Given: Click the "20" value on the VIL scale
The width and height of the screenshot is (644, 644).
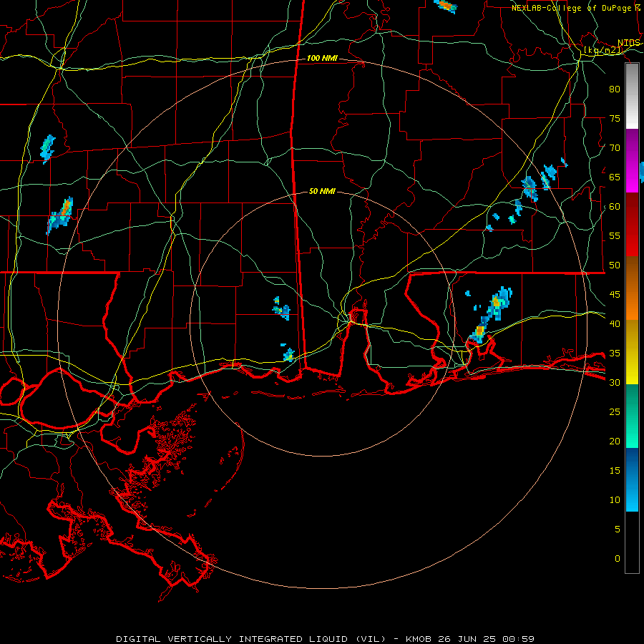Looking at the screenshot, I should 615,441.
